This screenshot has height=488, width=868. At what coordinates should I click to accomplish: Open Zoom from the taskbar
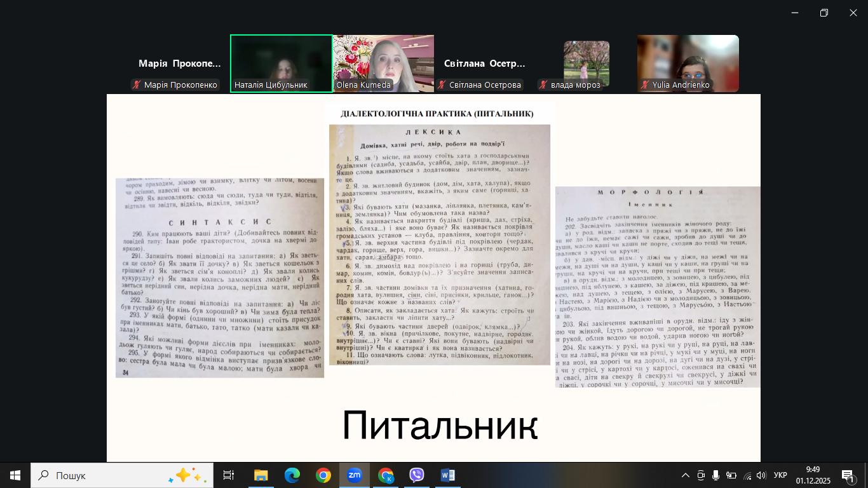tap(355, 475)
